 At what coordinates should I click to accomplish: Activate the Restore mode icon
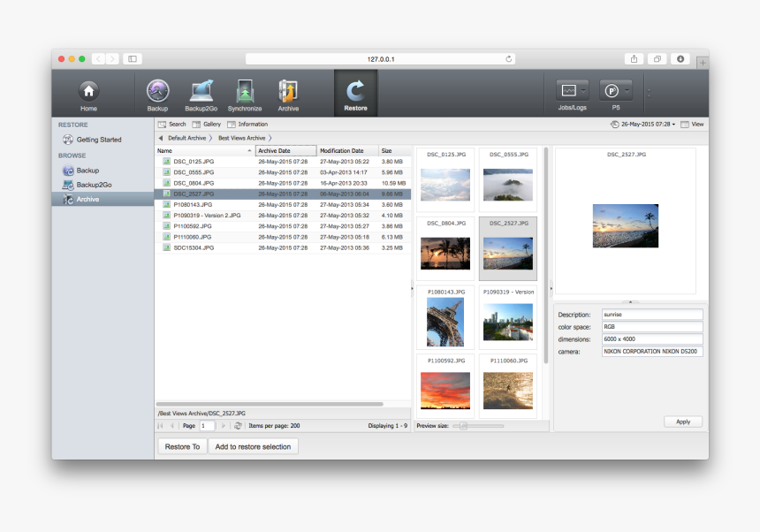point(355,93)
